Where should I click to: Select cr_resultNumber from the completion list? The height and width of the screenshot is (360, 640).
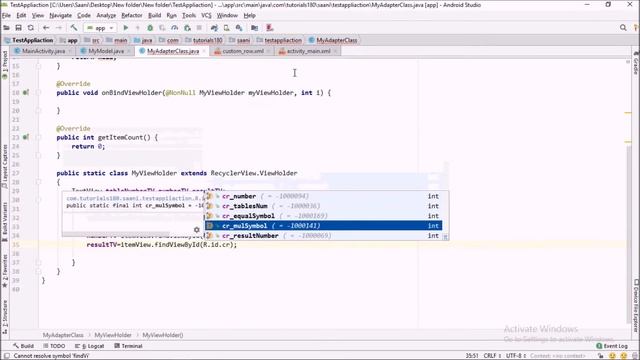coord(323,236)
